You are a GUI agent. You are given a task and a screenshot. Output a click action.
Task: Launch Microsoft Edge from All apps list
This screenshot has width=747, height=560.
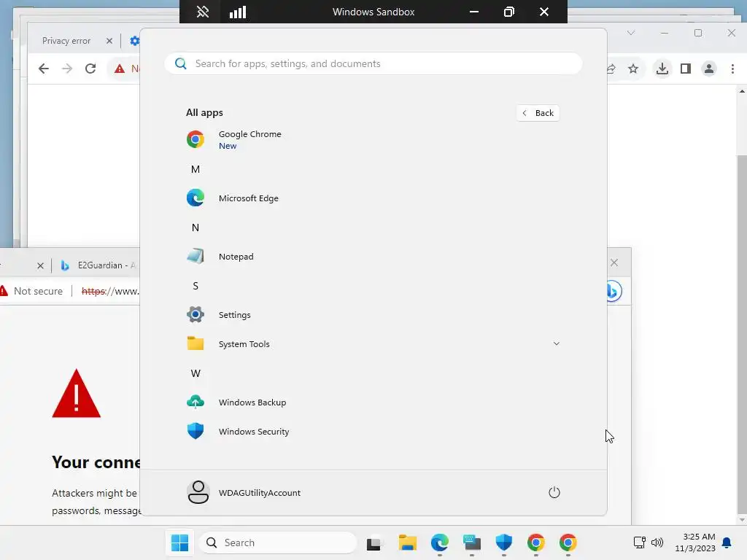click(373, 198)
